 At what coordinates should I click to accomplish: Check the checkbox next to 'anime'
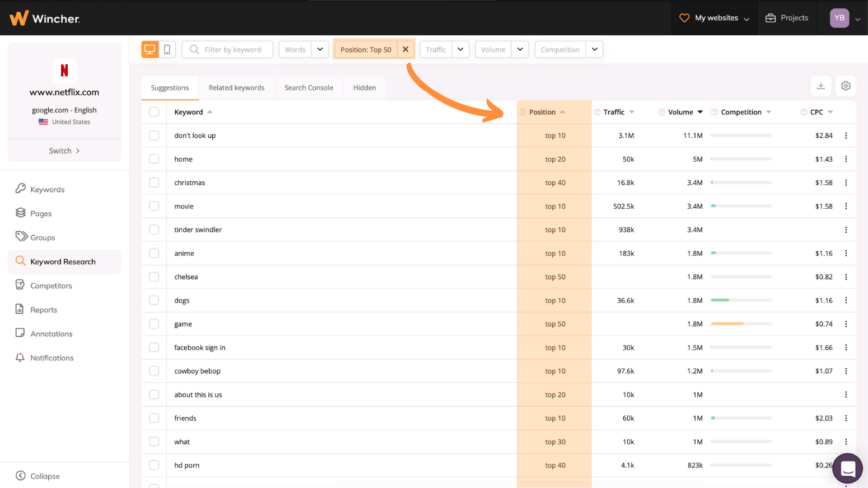(x=154, y=253)
